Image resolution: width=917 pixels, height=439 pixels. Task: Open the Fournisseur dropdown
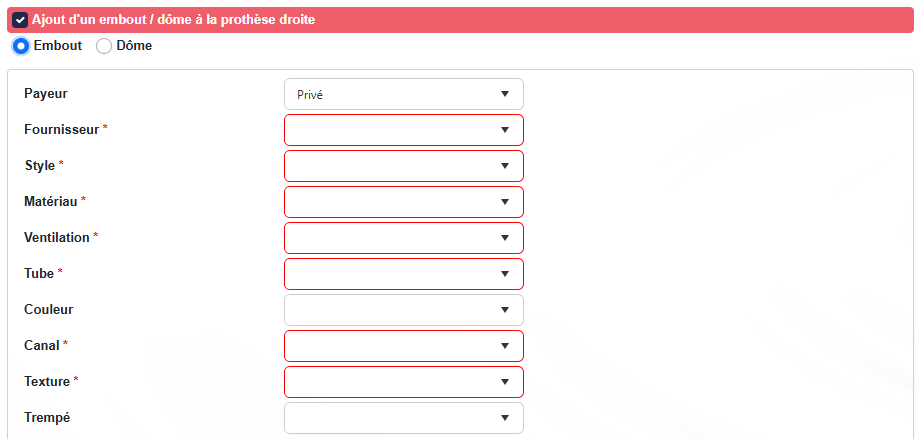coord(404,130)
